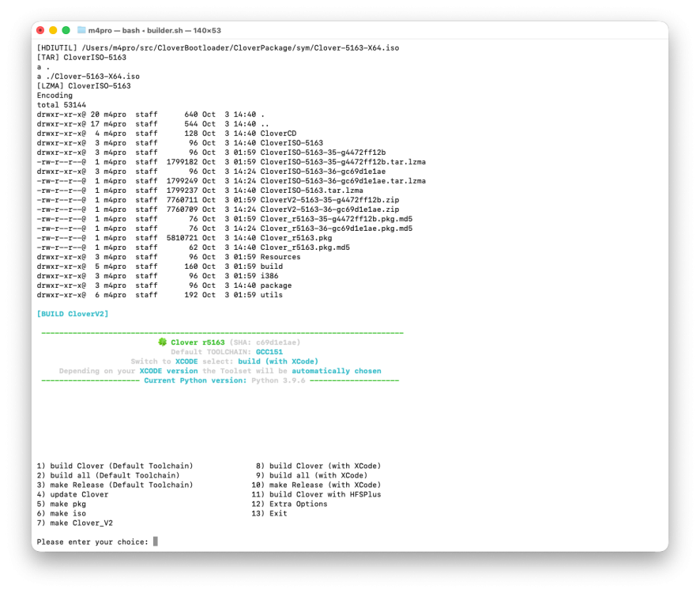Click the '[TAR] CloverISO-5163' line
The height and width of the screenshot is (593, 700).
(81, 57)
